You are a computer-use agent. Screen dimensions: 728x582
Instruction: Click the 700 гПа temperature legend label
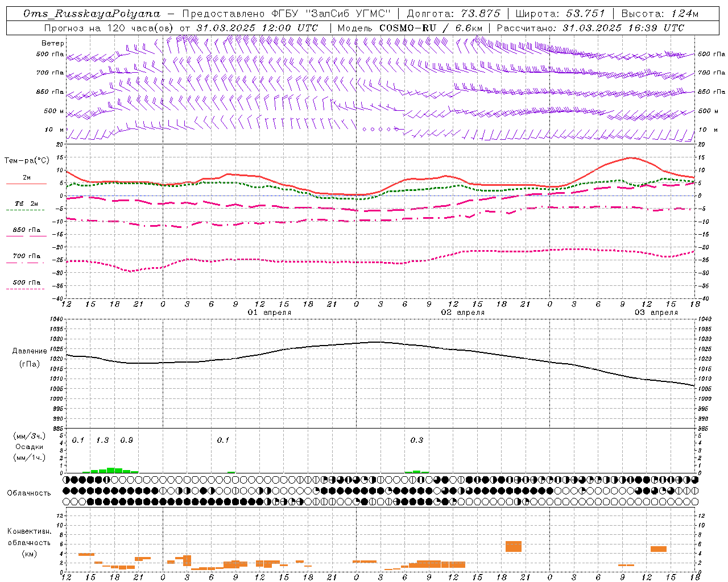coord(27,256)
